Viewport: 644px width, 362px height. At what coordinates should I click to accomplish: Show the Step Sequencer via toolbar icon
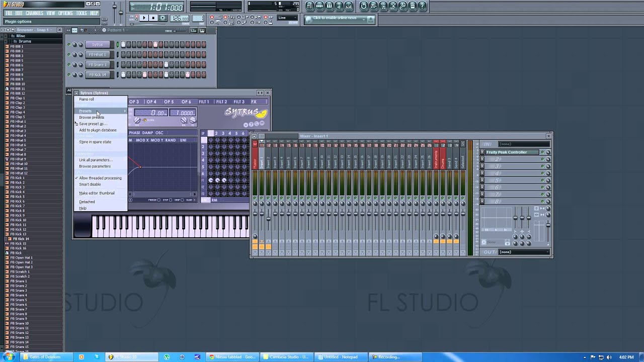point(319,6)
